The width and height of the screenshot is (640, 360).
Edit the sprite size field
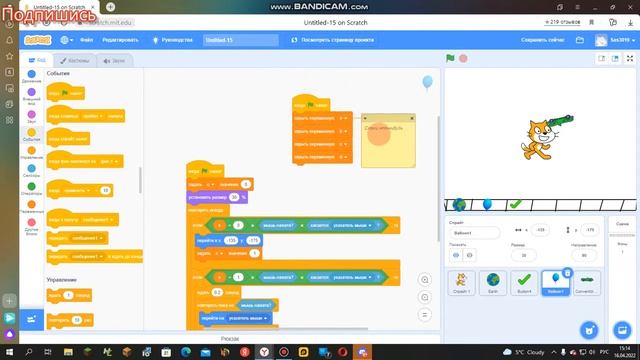524,255
